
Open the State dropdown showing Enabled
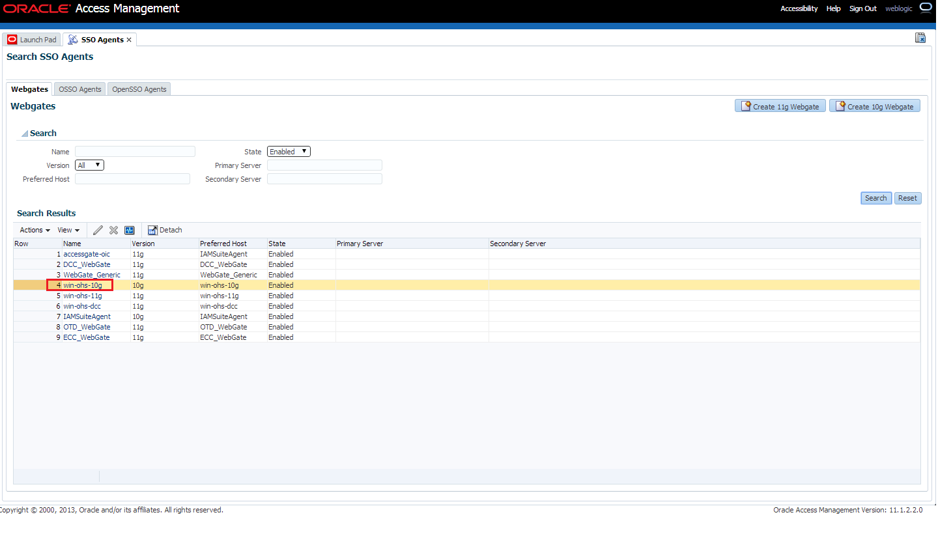pyautogui.click(x=289, y=152)
